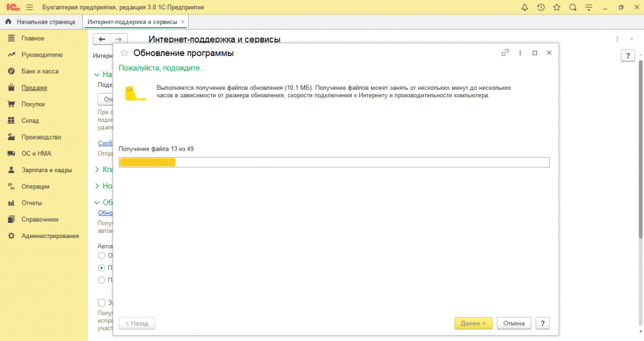This screenshot has width=644, height=341.
Task: Toggle the checkbox below radio options
Action: (101, 303)
